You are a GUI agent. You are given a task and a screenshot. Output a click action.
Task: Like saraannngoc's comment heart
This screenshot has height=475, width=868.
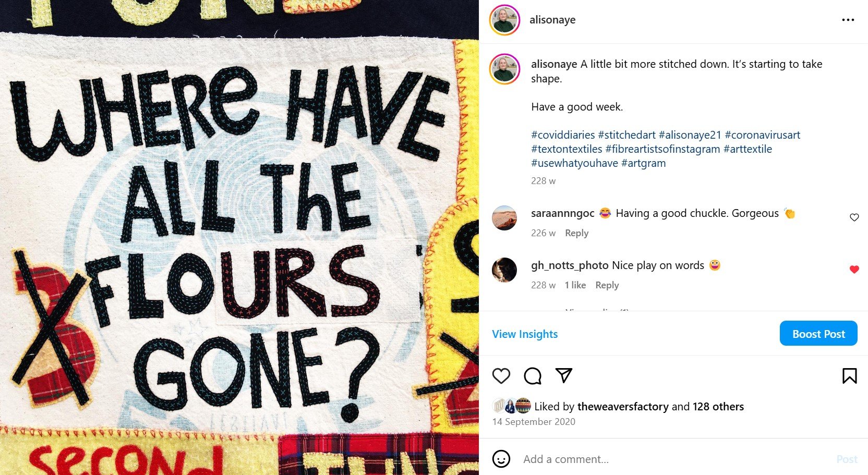click(854, 217)
